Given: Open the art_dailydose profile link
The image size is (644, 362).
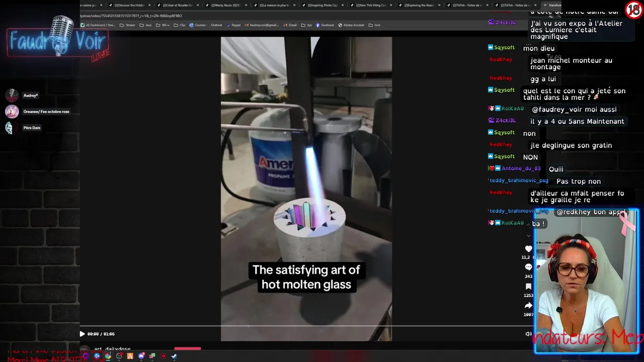Looking at the screenshot, I should tap(112, 348).
